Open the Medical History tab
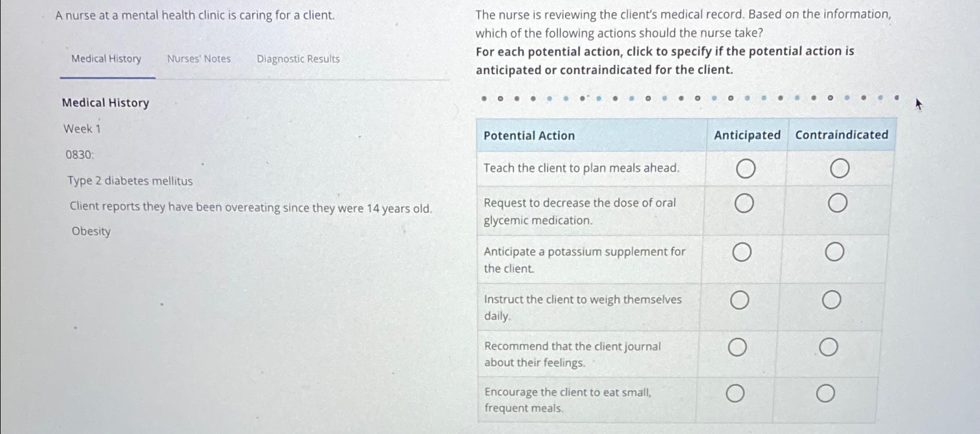This screenshot has height=434, width=980. click(x=106, y=59)
